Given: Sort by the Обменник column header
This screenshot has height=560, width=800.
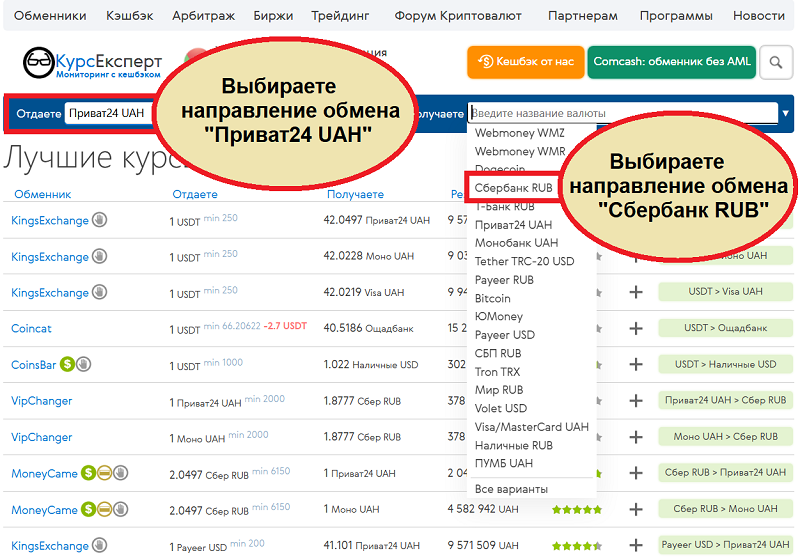Looking at the screenshot, I should click(43, 194).
